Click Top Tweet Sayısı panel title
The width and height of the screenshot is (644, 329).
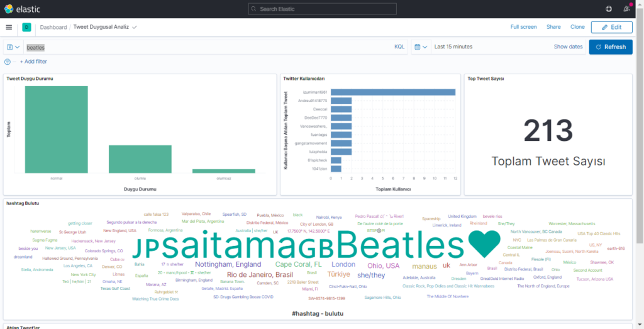click(486, 79)
